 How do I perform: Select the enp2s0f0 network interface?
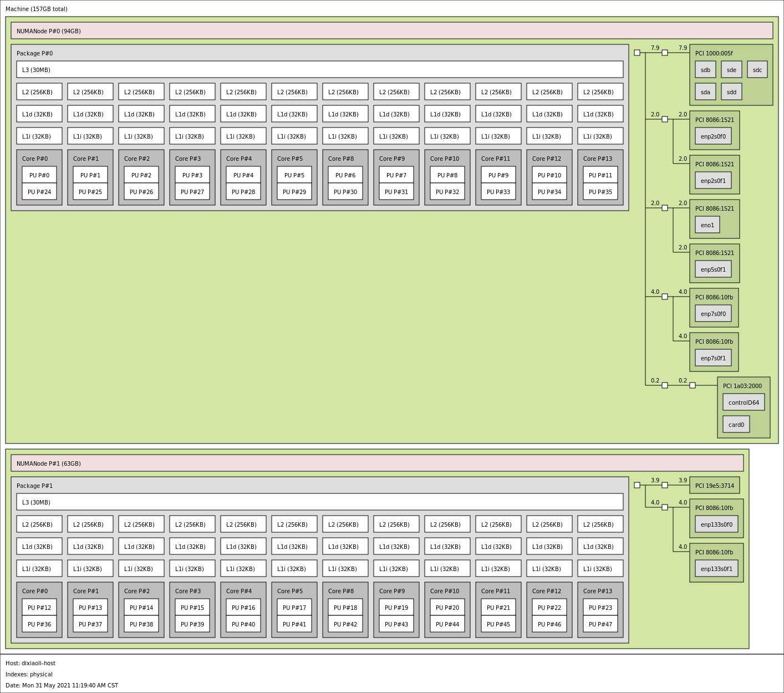click(713, 136)
